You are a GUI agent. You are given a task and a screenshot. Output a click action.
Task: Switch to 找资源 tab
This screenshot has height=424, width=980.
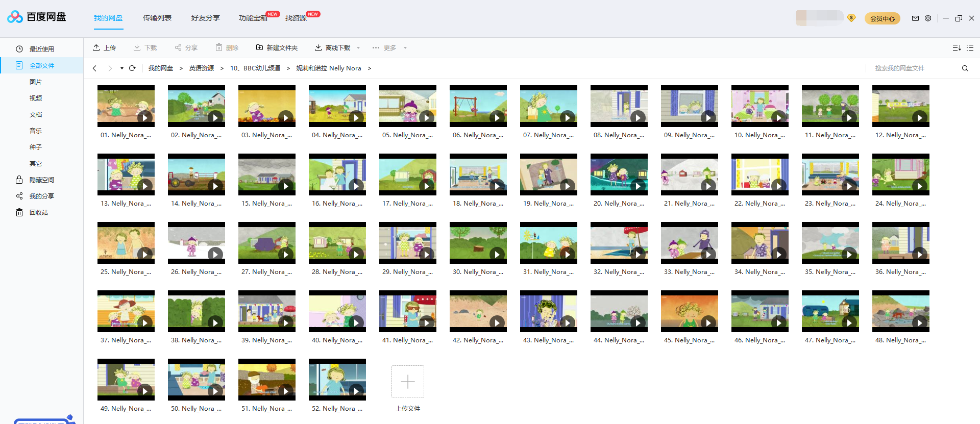point(296,18)
